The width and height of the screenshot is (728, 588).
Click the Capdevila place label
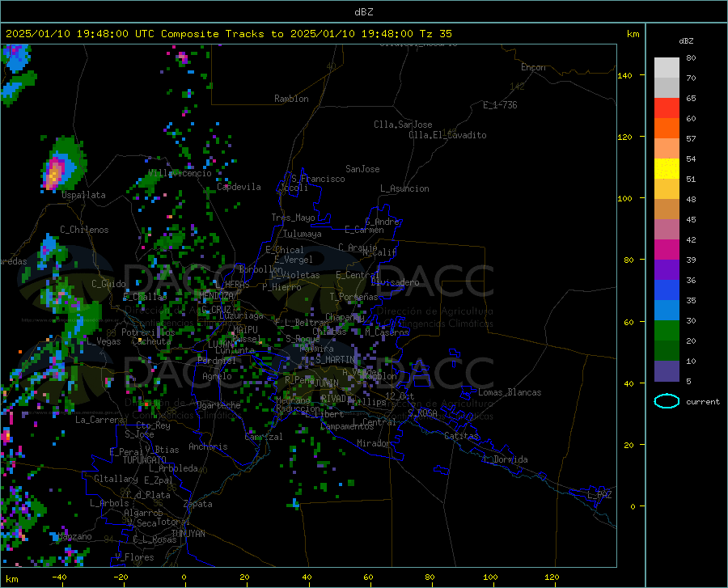click(x=239, y=187)
